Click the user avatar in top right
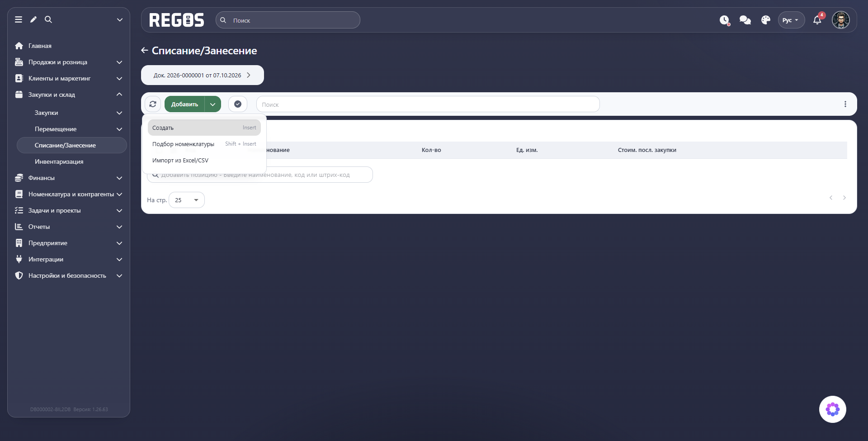This screenshot has height=441, width=868. [x=841, y=20]
